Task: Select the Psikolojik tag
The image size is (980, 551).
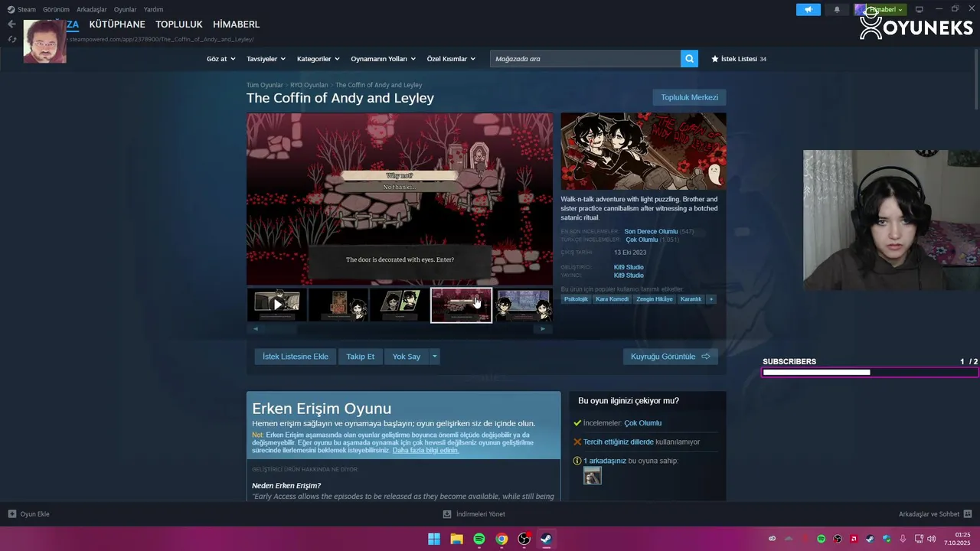Action: click(x=576, y=299)
